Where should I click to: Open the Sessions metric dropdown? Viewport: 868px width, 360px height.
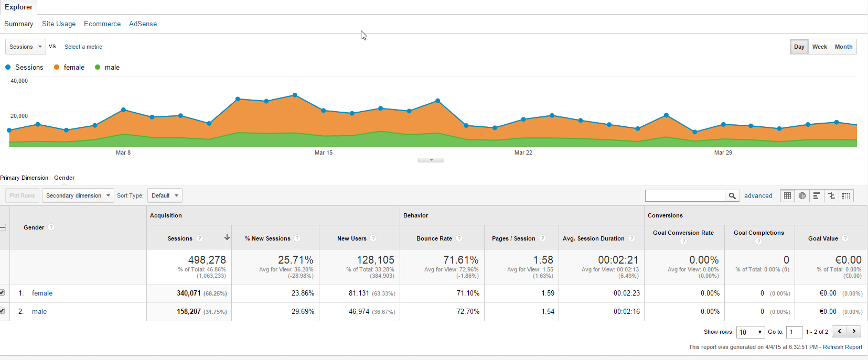[26, 47]
